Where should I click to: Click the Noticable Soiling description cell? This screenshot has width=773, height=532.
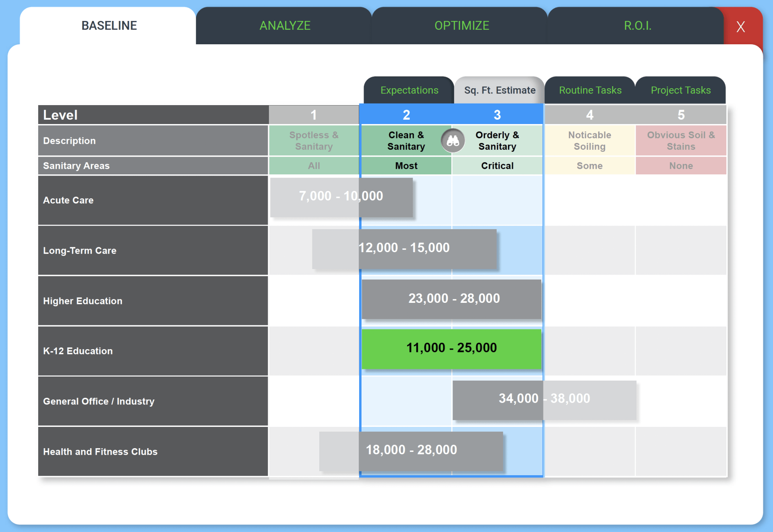590,141
